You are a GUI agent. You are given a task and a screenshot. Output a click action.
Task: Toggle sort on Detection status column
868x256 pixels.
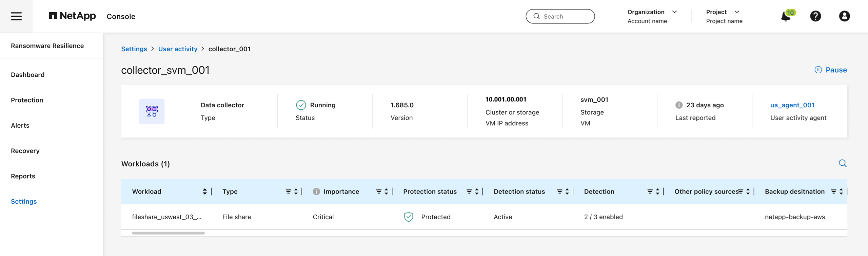coord(567,191)
